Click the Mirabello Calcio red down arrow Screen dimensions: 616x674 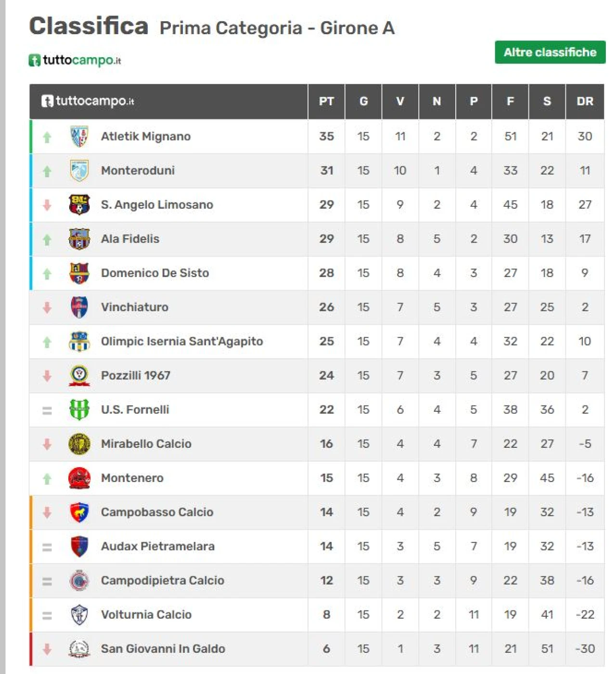pos(47,444)
